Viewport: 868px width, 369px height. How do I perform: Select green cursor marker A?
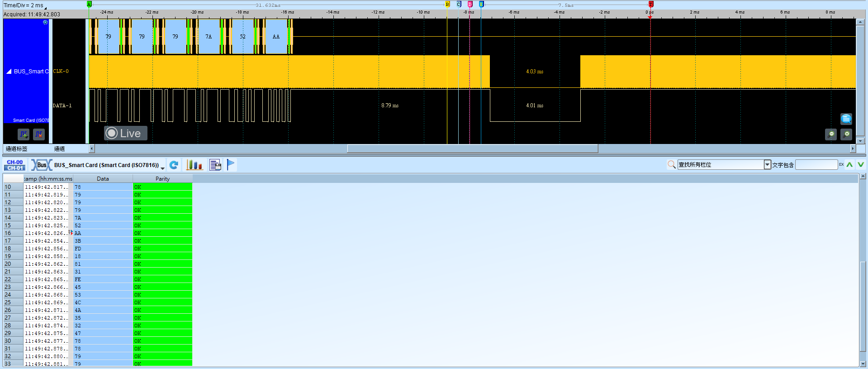[89, 4]
